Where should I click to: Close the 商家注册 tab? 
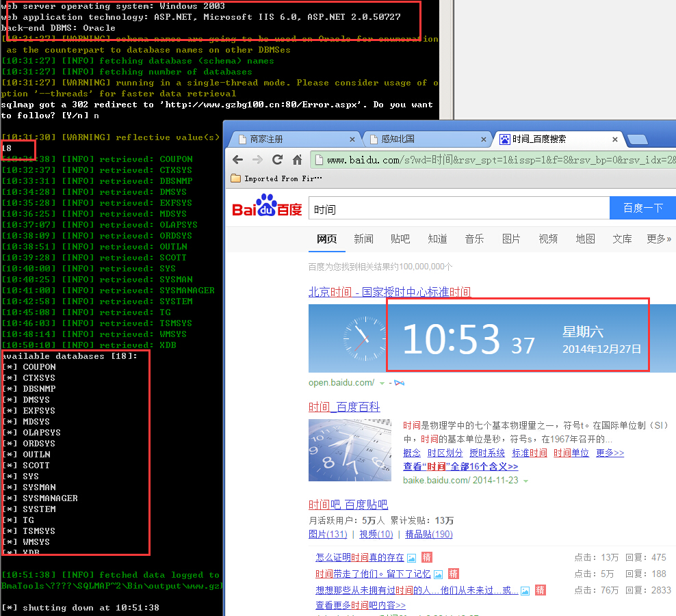point(352,139)
